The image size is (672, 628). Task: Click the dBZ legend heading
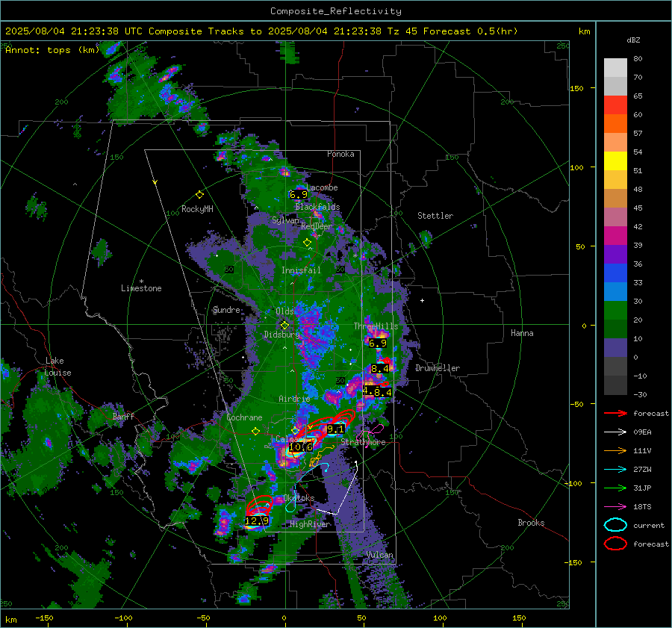633,40
